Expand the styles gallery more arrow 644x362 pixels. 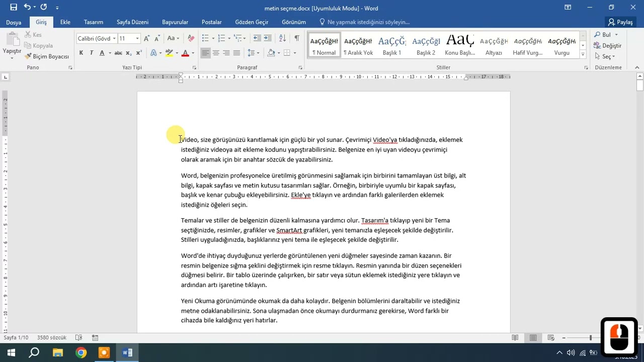(583, 55)
